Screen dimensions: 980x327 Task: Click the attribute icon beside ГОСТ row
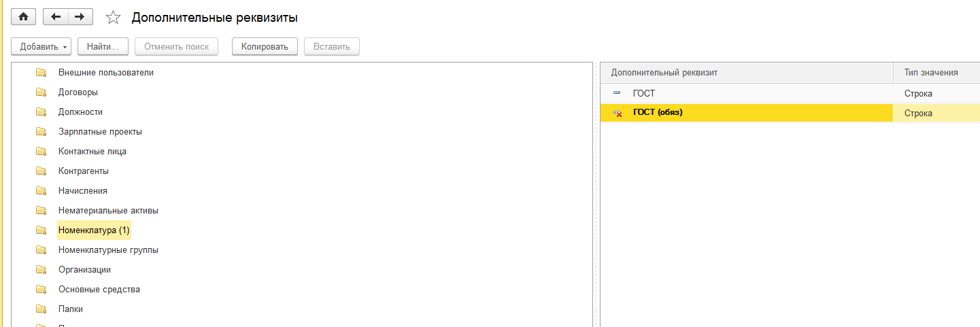click(x=617, y=93)
